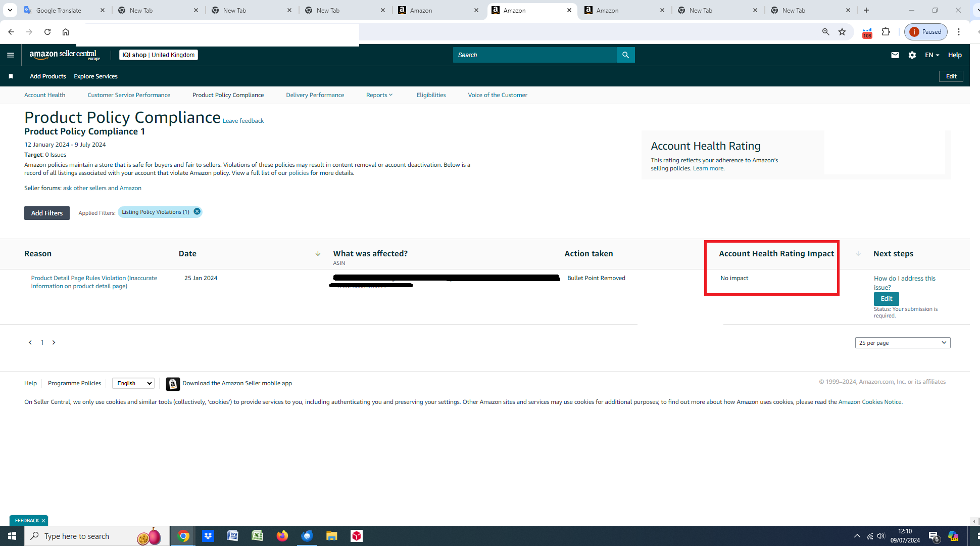Screen dimensions: 980x546
Task: Click the taskbar clock and date
Action: coord(905,536)
